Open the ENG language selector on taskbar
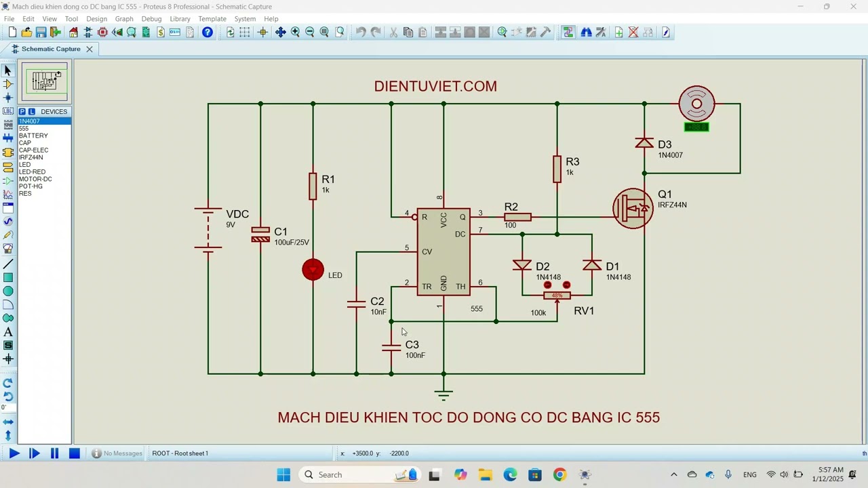This screenshot has height=488, width=868. coord(749,474)
